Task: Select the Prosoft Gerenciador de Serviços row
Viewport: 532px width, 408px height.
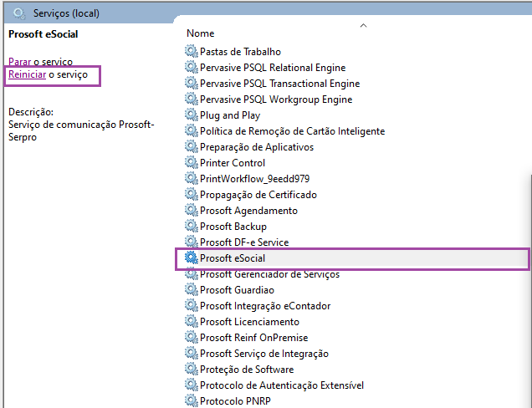Action: 269,274
